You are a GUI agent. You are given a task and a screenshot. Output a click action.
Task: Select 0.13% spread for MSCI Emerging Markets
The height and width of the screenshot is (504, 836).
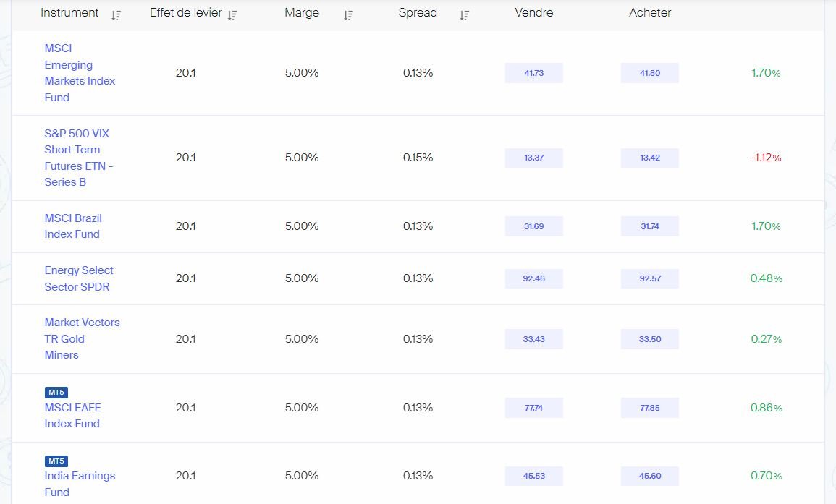click(418, 73)
